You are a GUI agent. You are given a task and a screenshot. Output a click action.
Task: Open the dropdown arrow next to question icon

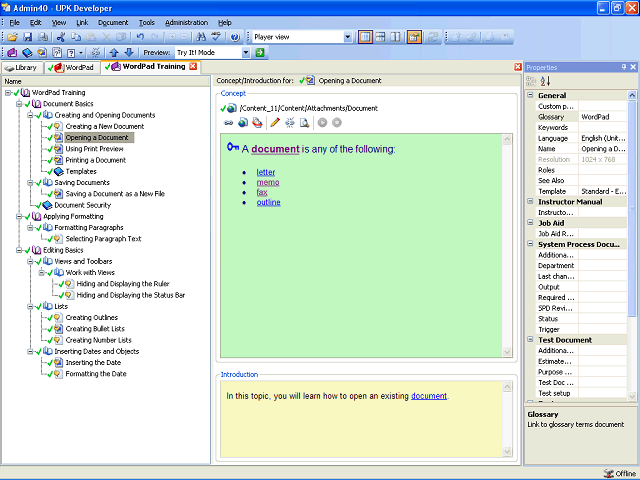[81, 53]
